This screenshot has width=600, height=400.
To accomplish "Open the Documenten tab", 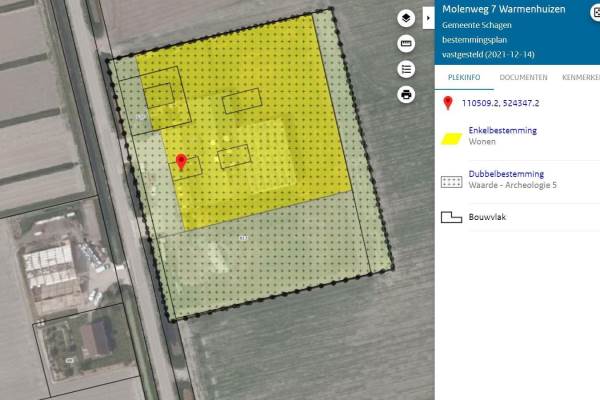I will coord(523,77).
